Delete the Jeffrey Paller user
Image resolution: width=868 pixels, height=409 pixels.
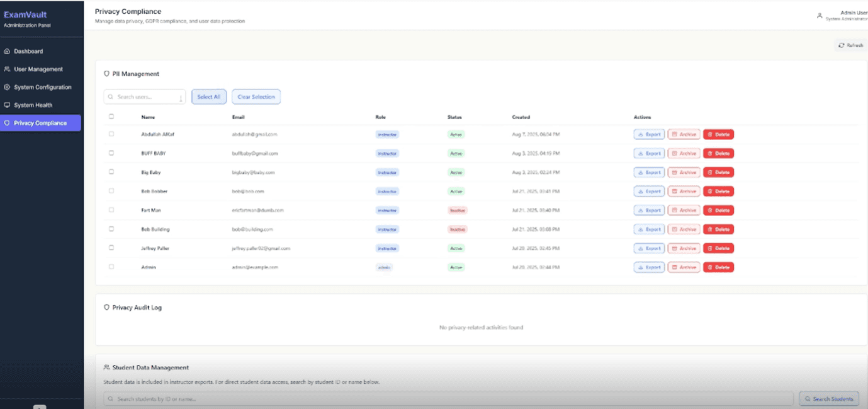[x=718, y=248]
